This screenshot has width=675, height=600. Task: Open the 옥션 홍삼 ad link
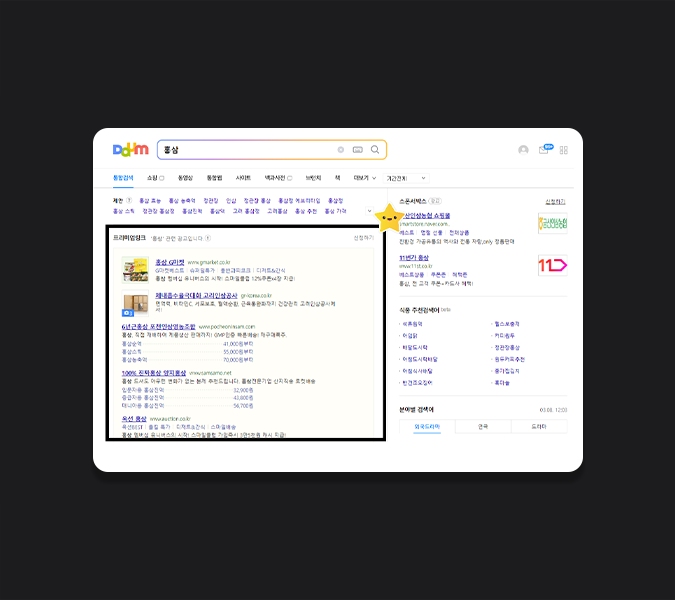coord(134,419)
